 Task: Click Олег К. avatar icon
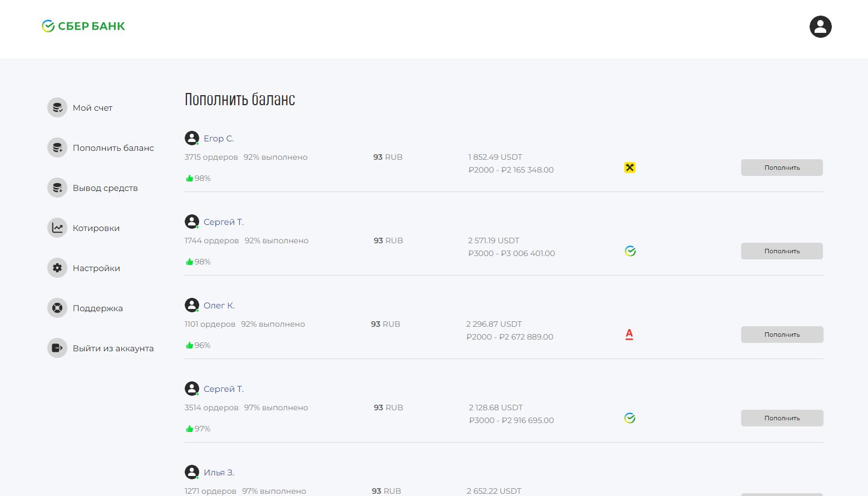point(192,305)
